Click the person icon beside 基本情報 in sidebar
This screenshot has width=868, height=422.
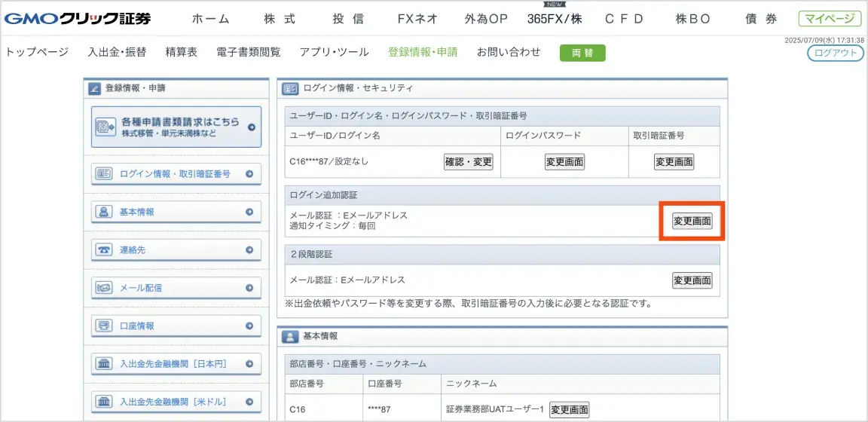tap(103, 212)
